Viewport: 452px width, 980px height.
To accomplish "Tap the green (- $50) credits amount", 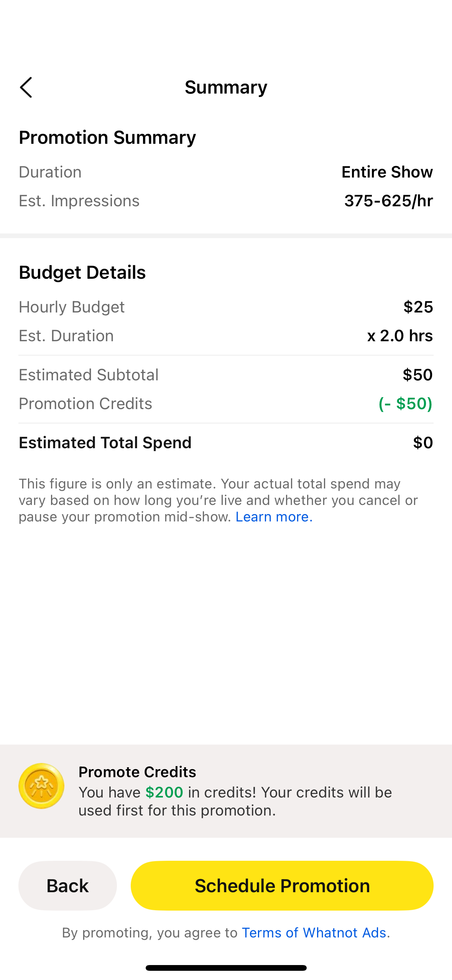I will [405, 404].
